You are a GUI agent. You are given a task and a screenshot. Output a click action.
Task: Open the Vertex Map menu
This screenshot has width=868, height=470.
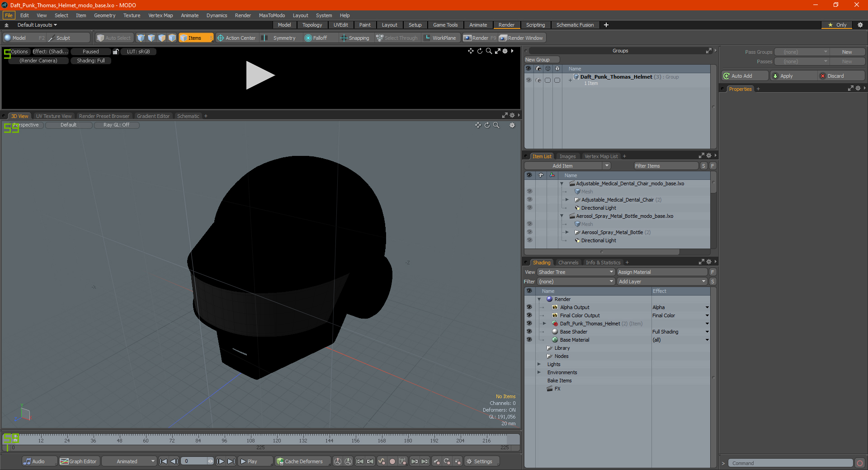pyautogui.click(x=160, y=15)
